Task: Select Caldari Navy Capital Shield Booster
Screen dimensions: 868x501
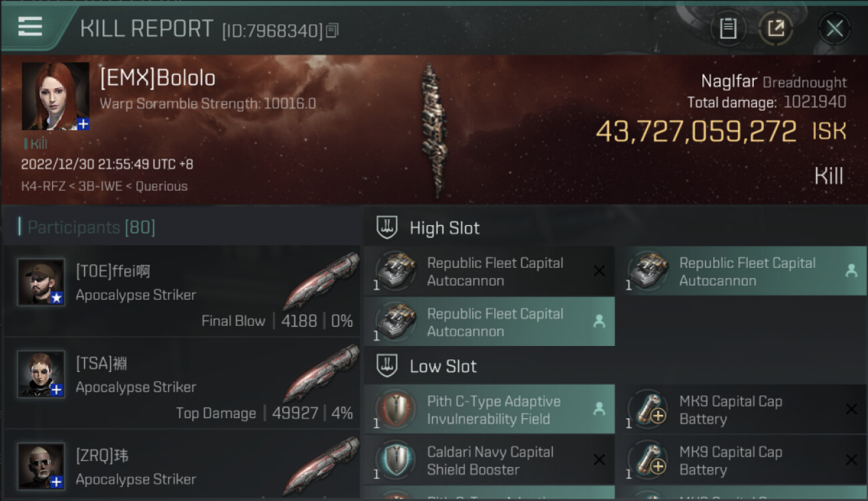Action: click(489, 460)
